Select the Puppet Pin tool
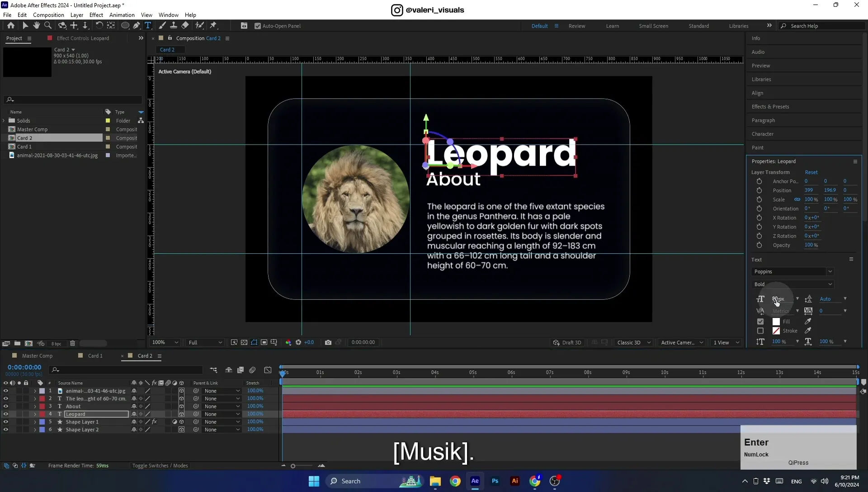The width and height of the screenshot is (868, 492). [x=213, y=26]
